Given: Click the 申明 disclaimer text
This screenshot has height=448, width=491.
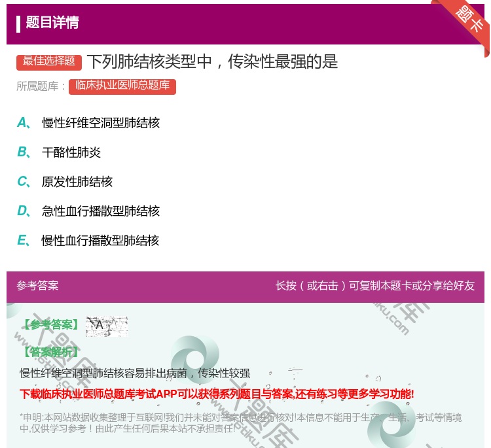Looking at the screenshot, I should tap(240, 422).
